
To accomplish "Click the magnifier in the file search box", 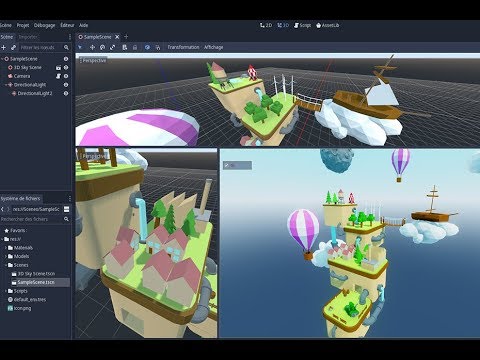I will pyautogui.click(x=66, y=219).
